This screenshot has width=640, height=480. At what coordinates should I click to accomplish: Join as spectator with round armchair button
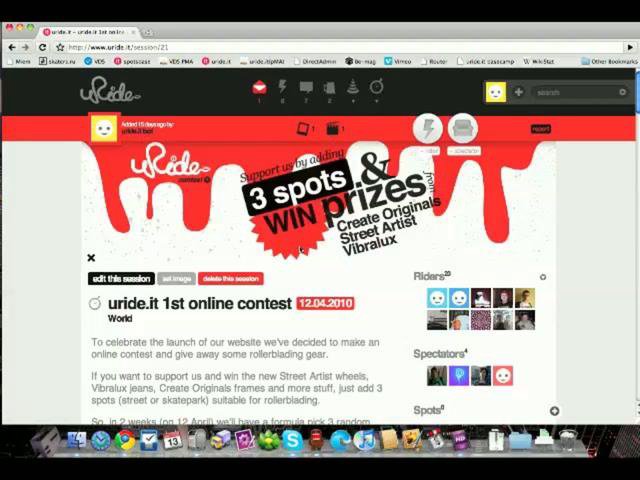click(x=463, y=129)
